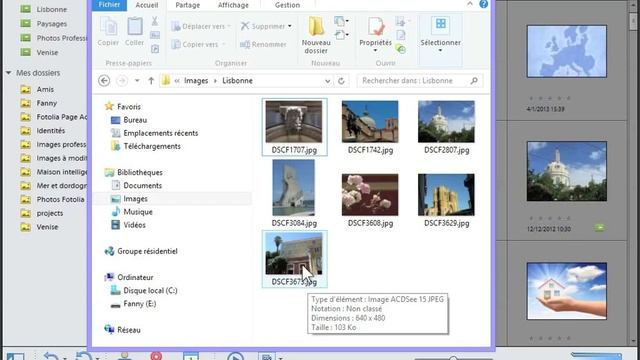Open recent locations dropdown arrow
Screen dimensions: 640x360
(x=137, y=81)
